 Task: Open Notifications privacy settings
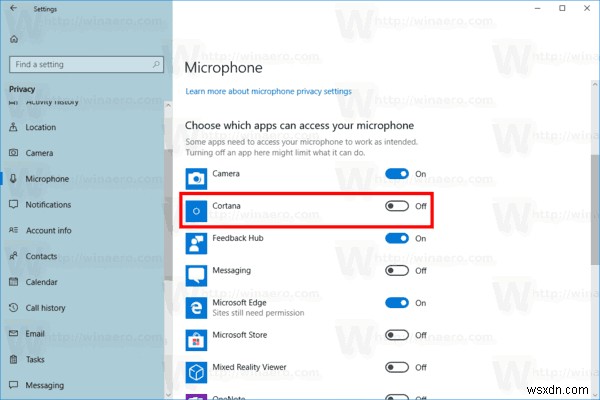point(48,205)
